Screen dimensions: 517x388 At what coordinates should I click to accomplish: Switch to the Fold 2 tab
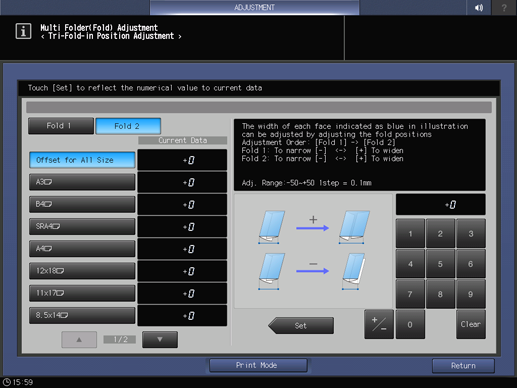[128, 126]
